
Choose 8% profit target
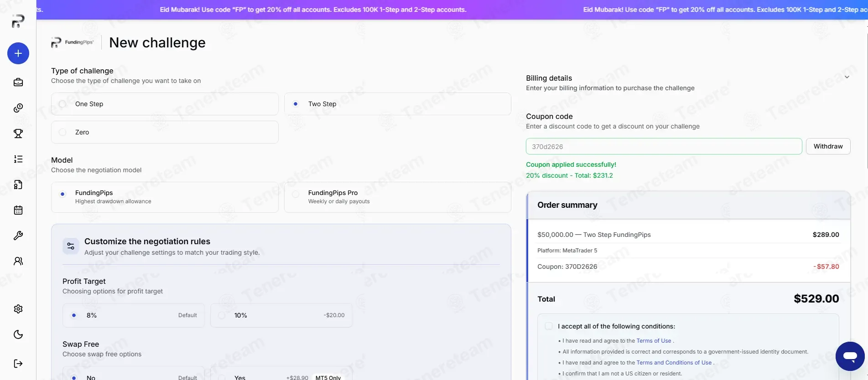134,315
